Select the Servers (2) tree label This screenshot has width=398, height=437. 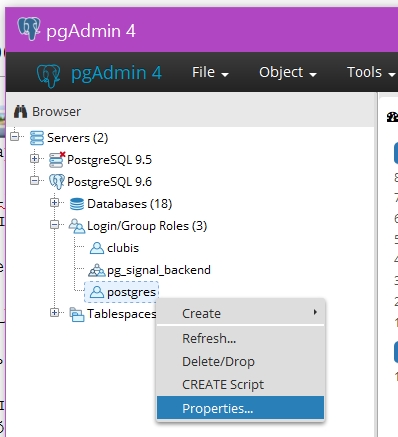click(x=78, y=138)
